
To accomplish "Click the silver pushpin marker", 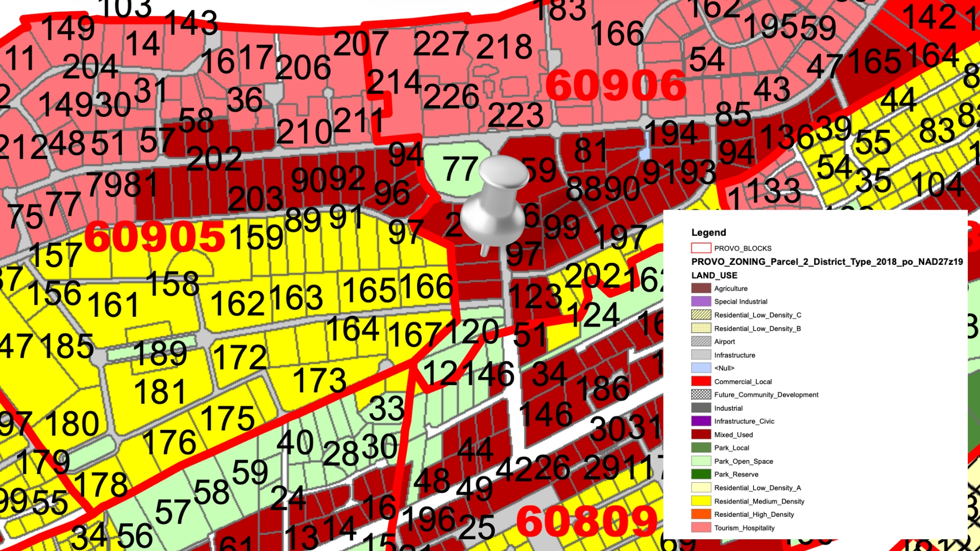I will click(494, 205).
